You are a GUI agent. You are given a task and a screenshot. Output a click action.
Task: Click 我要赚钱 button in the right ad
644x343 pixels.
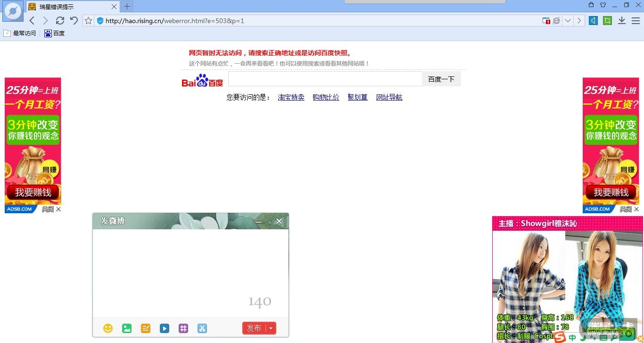coord(611,192)
